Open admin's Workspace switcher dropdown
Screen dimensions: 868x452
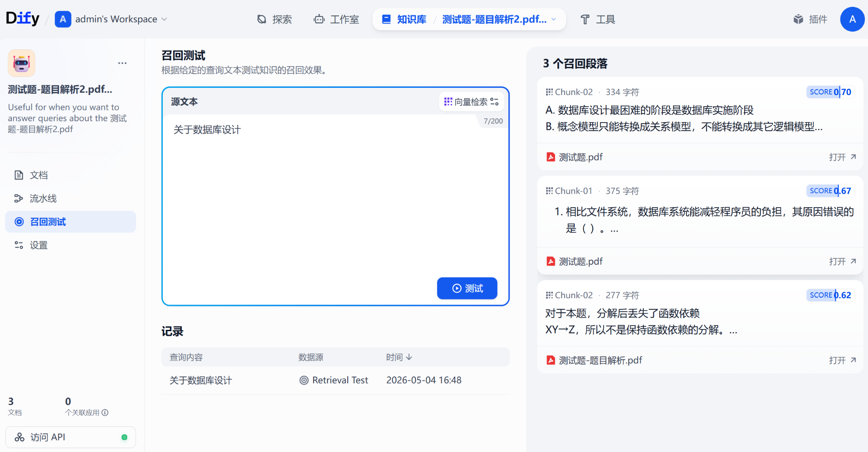click(x=111, y=19)
